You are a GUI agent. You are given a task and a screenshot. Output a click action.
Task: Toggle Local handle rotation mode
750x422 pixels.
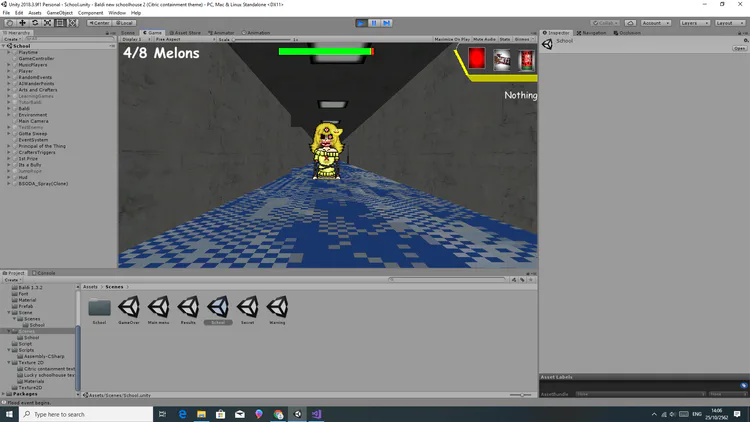(124, 23)
